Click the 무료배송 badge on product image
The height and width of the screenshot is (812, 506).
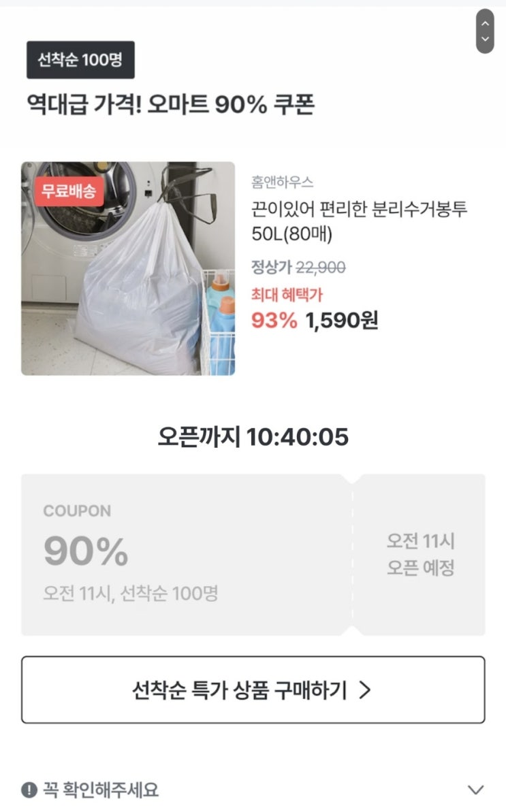pos(69,191)
